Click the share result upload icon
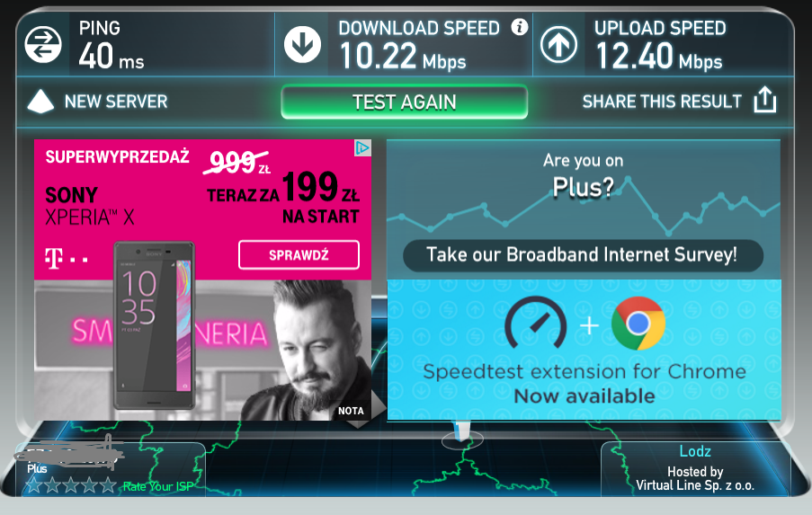The image size is (812, 515). tap(765, 100)
